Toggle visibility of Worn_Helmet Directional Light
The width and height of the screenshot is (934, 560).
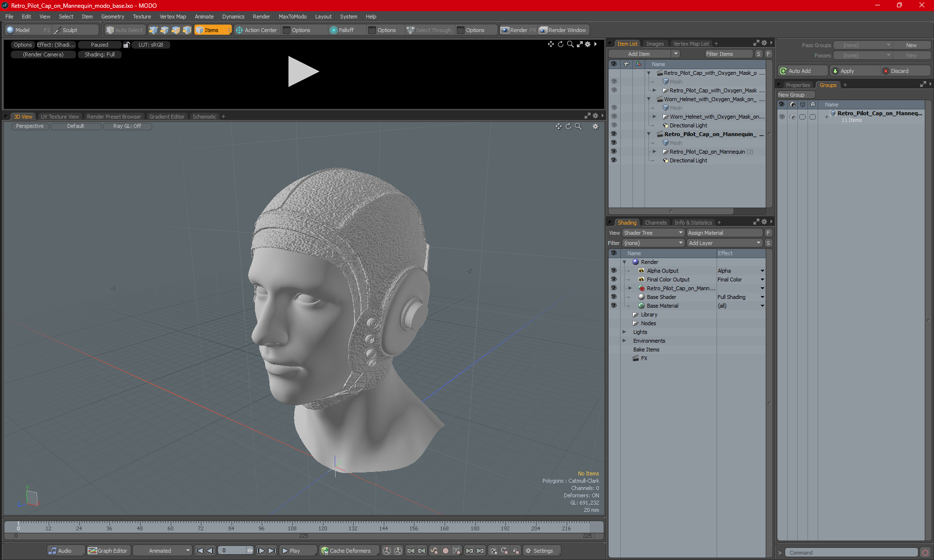pyautogui.click(x=614, y=125)
